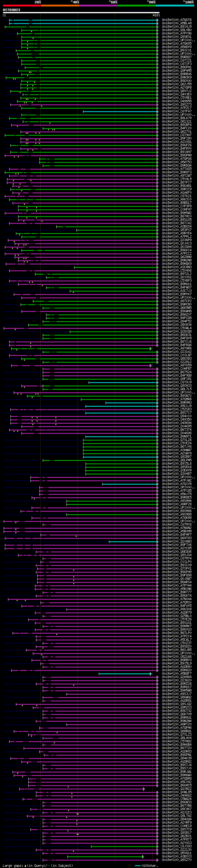Select the UniRef100_C6TIF3 label

[177, 64]
